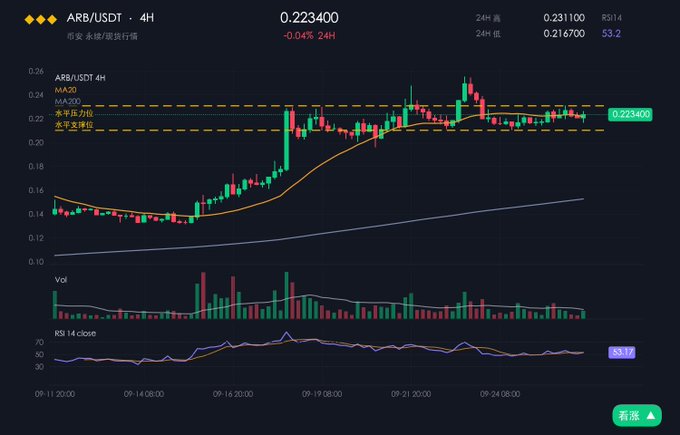Click the purple 53.17 RSI tag
This screenshot has height=435, width=680.
pos(622,352)
